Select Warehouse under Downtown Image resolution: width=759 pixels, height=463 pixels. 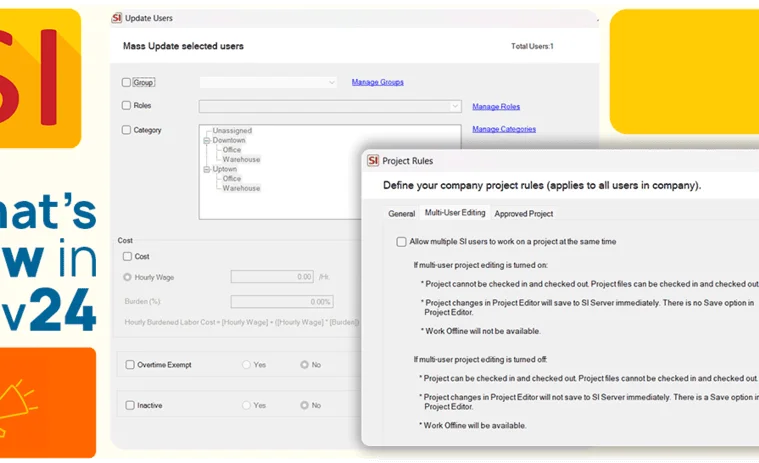242,160
